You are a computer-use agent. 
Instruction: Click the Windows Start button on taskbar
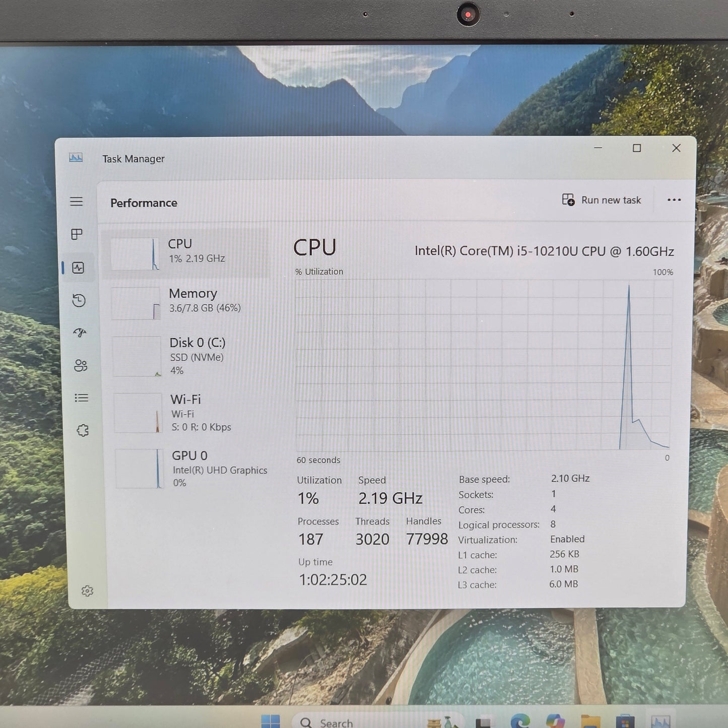tap(271, 721)
